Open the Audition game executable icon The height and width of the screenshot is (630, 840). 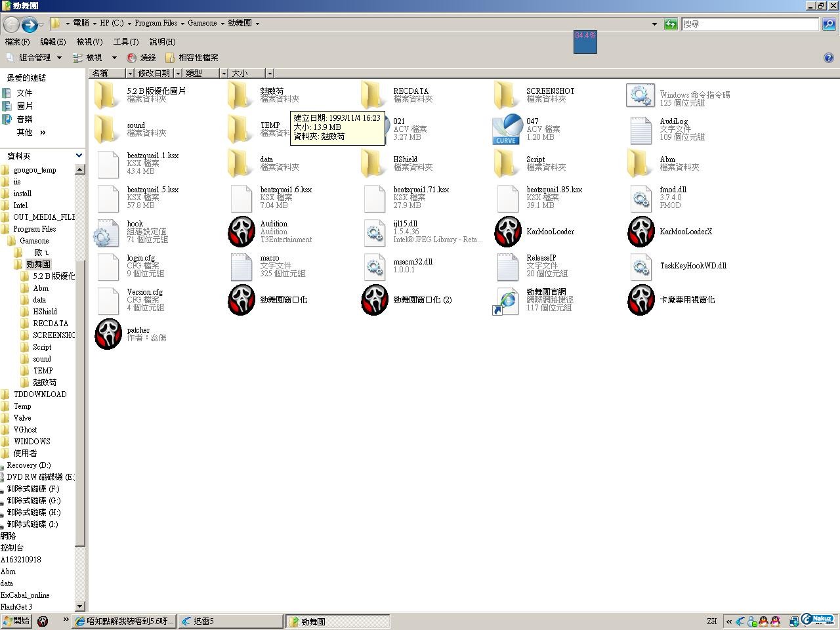tap(241, 232)
